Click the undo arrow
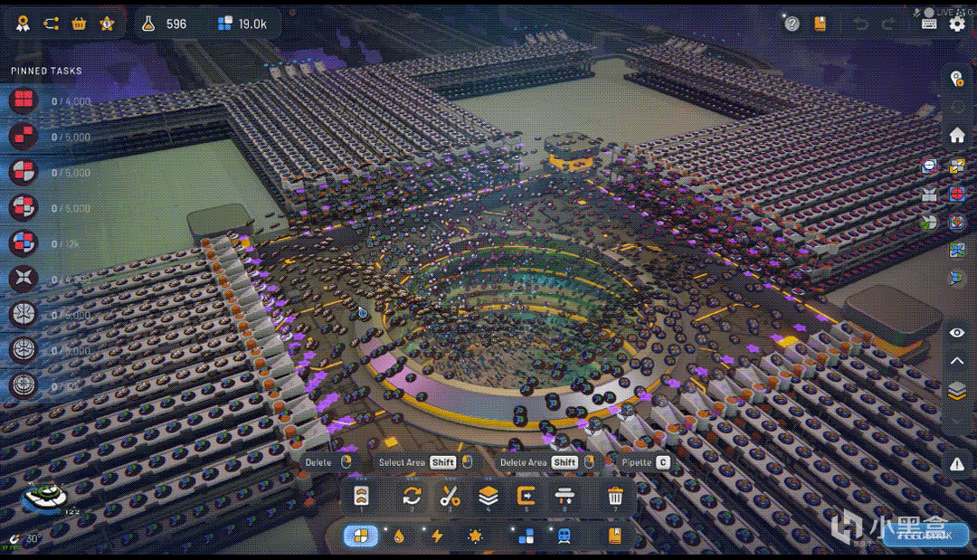Screen dimensions: 977x560 click(861, 24)
